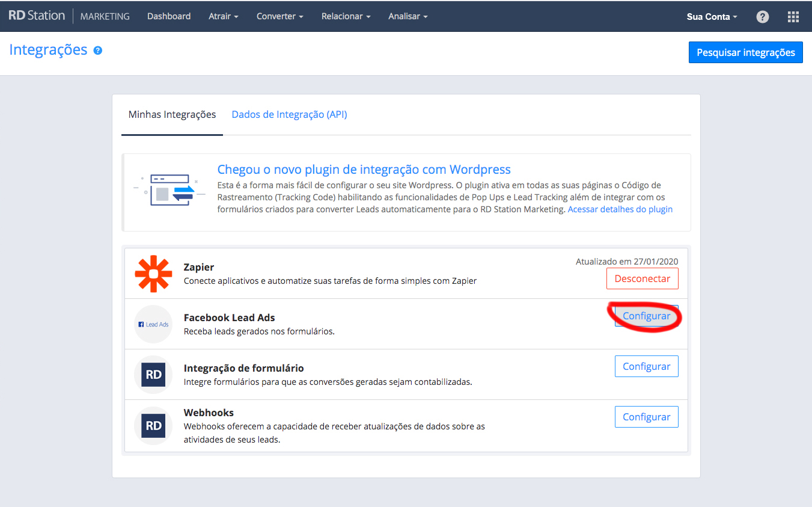Click Configurar for Facebook Lead Ads
The height and width of the screenshot is (507, 812).
[x=646, y=316]
